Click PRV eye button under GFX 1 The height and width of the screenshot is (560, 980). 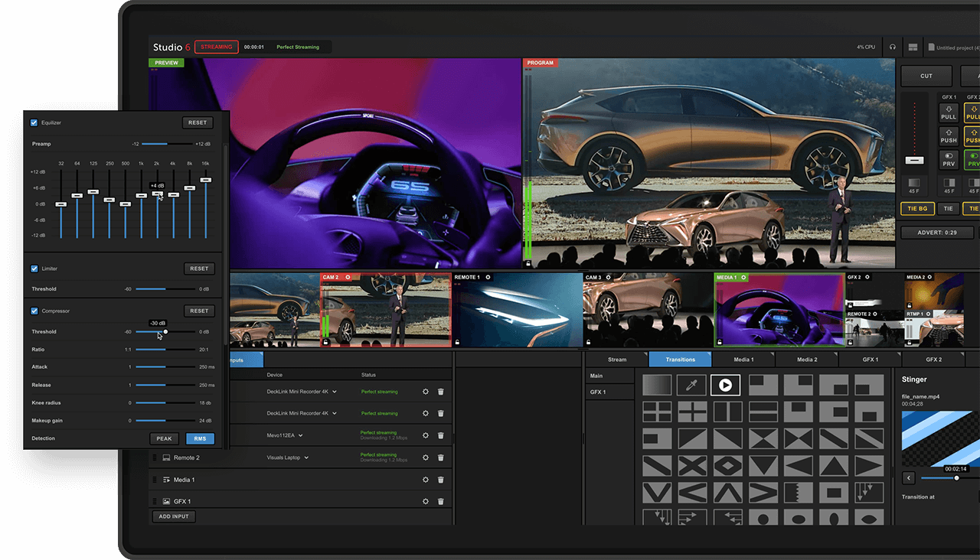point(949,159)
